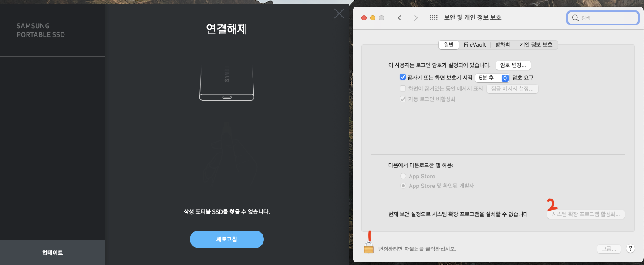This screenshot has height=265, width=644.
Task: Toggle show message when screen locked checkbox
Action: pos(403,88)
